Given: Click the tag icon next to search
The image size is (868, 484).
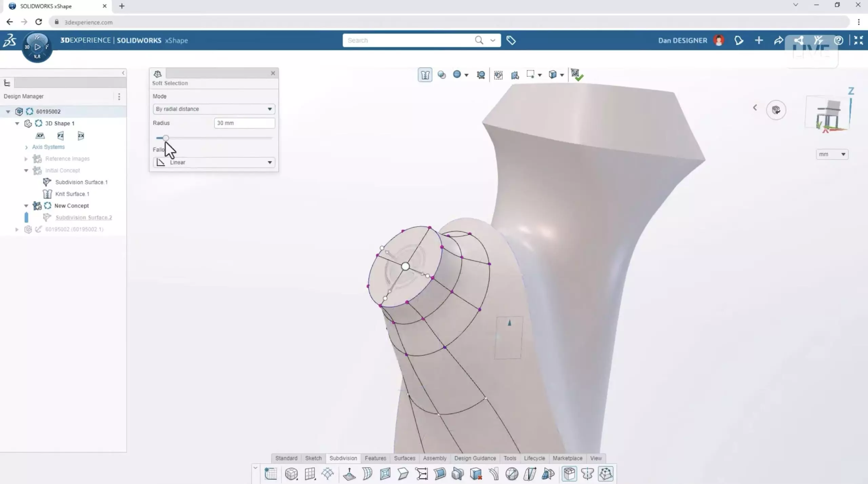Looking at the screenshot, I should pos(511,40).
